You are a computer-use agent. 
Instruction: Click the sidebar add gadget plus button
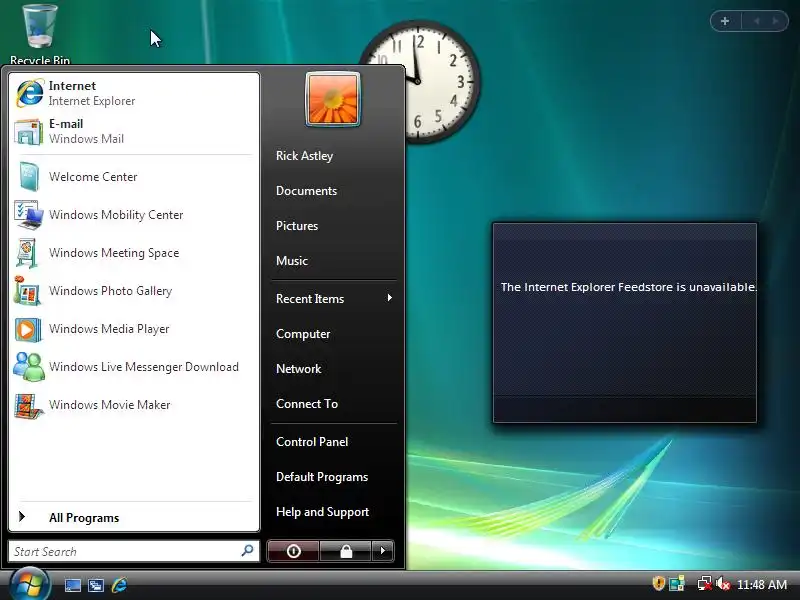click(x=725, y=21)
